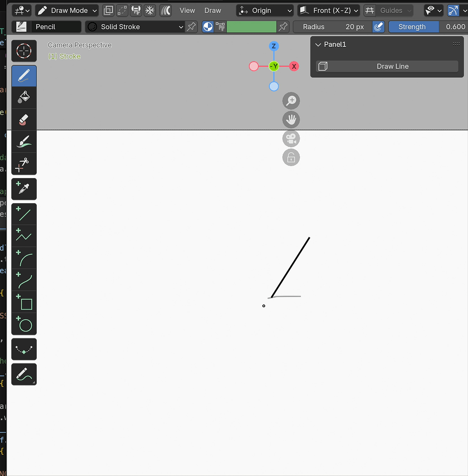Click the Radius value field
This screenshot has height=476, width=468.
click(333, 26)
